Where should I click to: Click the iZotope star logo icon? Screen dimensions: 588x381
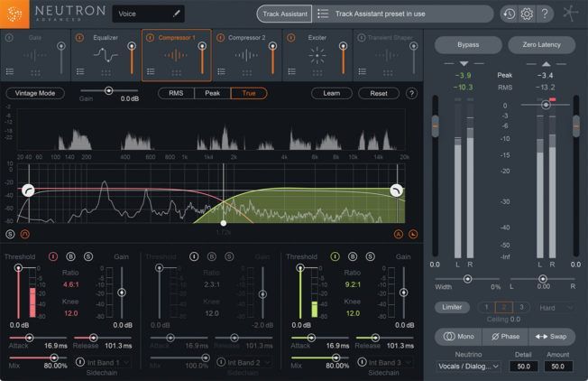coord(570,14)
